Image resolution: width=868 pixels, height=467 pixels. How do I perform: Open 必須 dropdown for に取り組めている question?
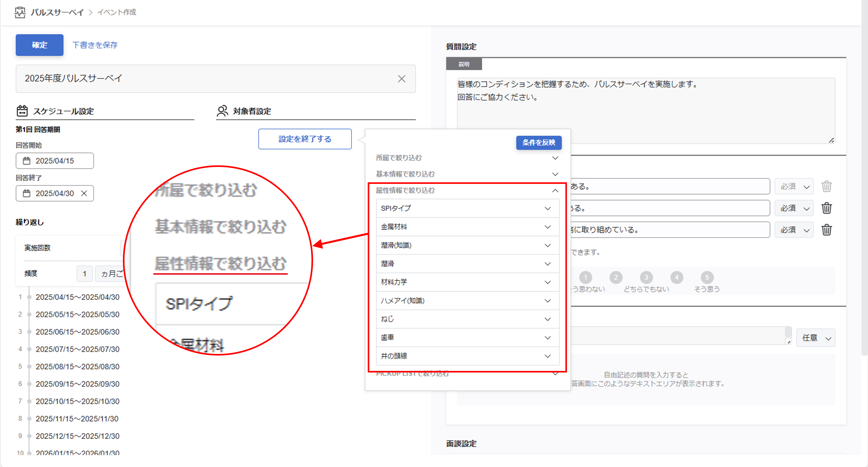click(x=794, y=230)
